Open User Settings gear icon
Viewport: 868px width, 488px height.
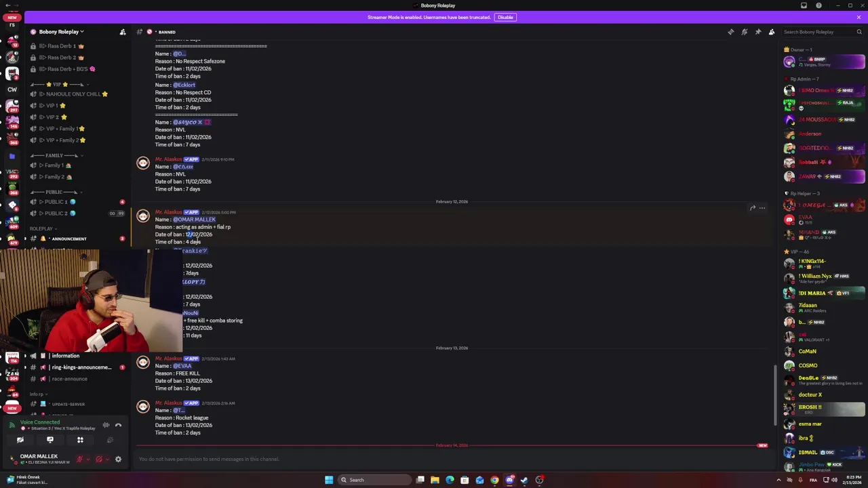118,459
